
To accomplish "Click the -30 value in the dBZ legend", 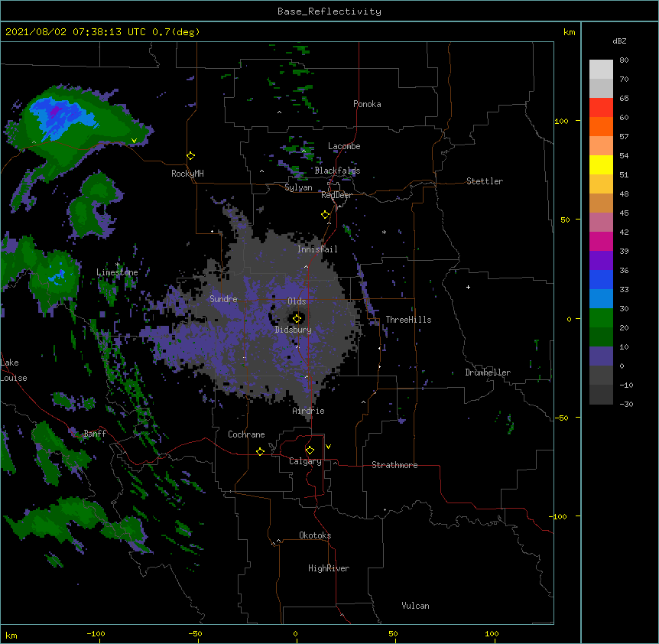I will click(626, 404).
